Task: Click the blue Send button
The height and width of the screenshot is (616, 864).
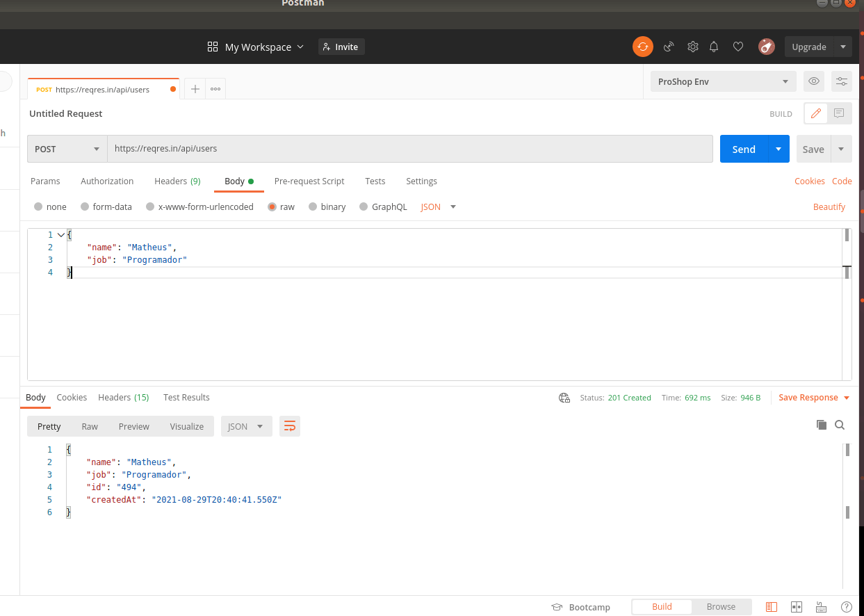Action: pyautogui.click(x=744, y=149)
